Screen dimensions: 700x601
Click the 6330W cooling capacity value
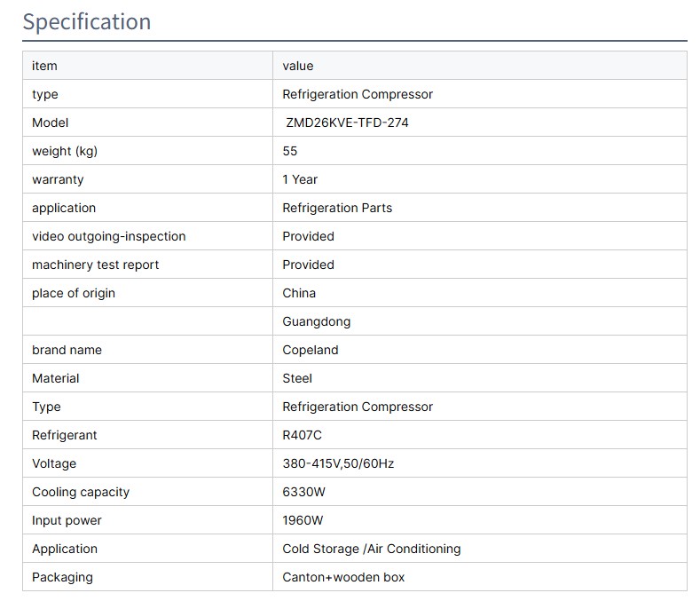pos(306,492)
